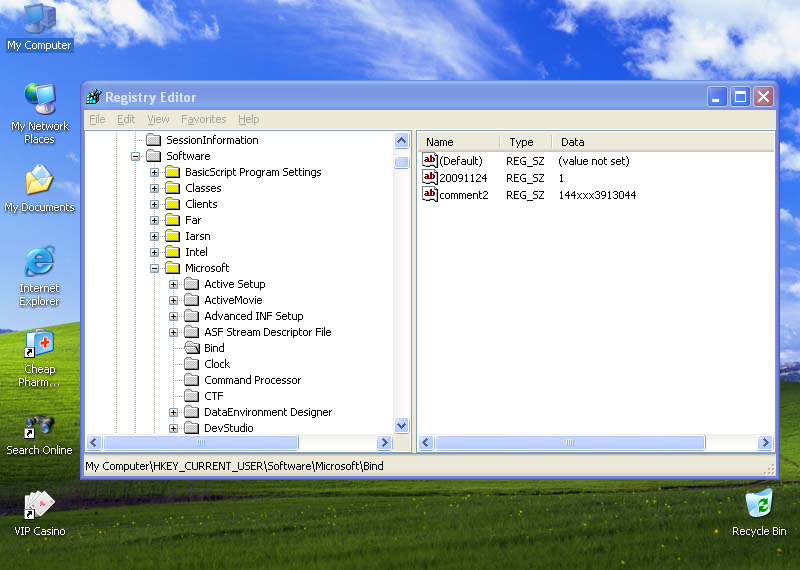Expand the DataEnvironment Designer key
This screenshot has height=570, width=800.
point(173,412)
